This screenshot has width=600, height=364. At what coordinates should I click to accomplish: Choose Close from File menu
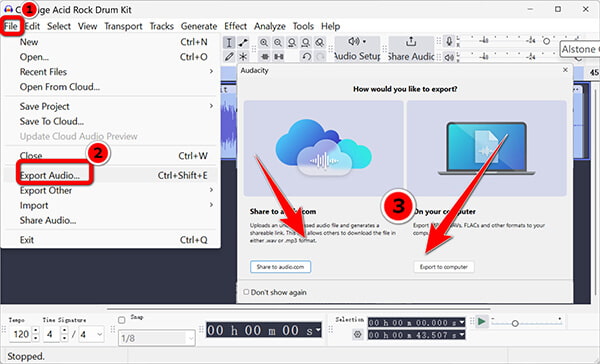111,156
